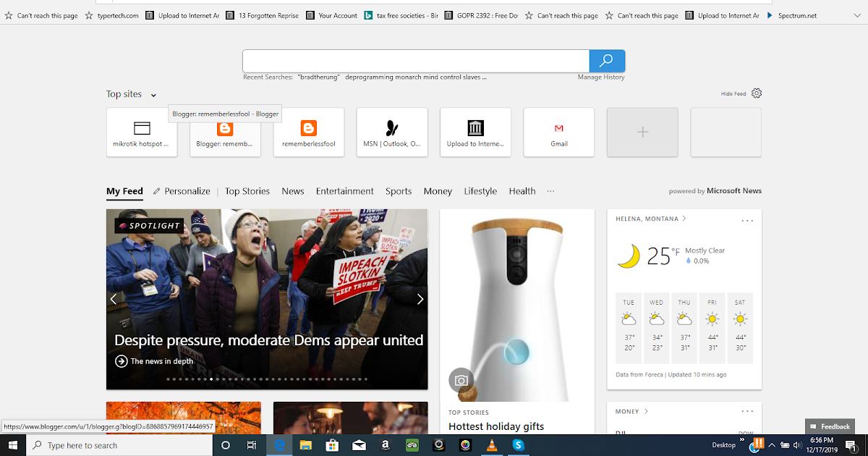Viewport: 868px width, 456px height.
Task: Open File Explorer from taskbar
Action: coord(305,445)
